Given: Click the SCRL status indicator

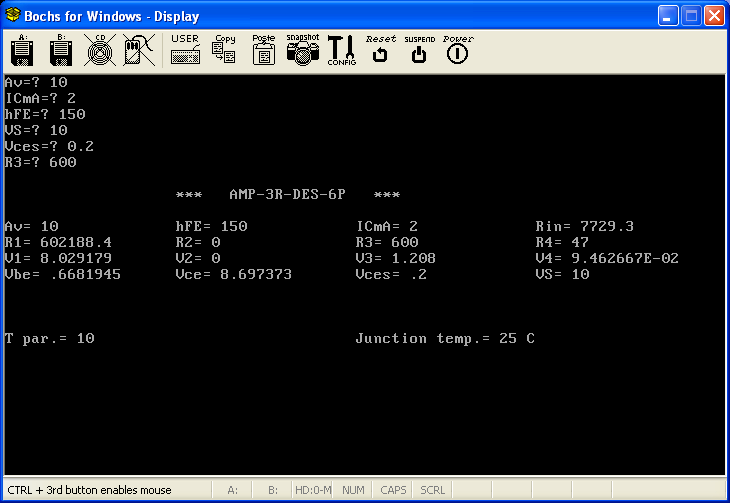Looking at the screenshot, I should coord(433,490).
